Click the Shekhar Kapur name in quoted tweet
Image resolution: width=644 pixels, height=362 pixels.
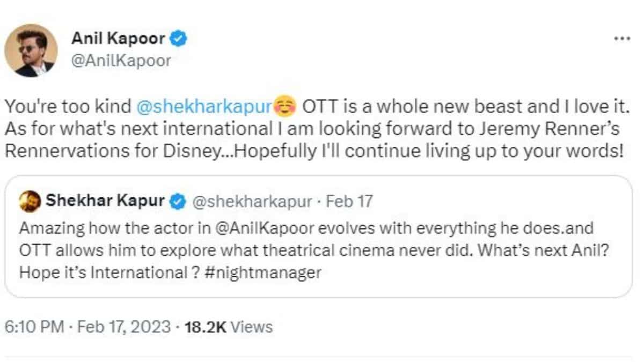click(105, 202)
